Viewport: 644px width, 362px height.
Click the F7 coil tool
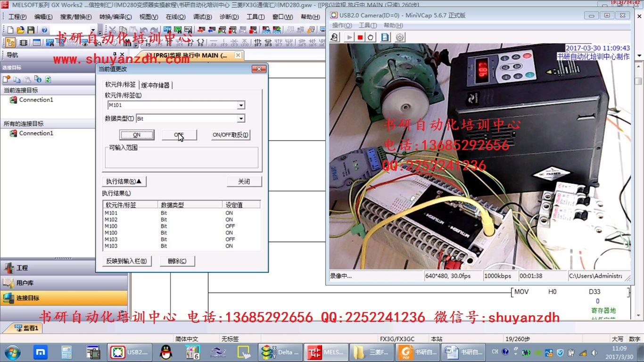(x=190, y=42)
